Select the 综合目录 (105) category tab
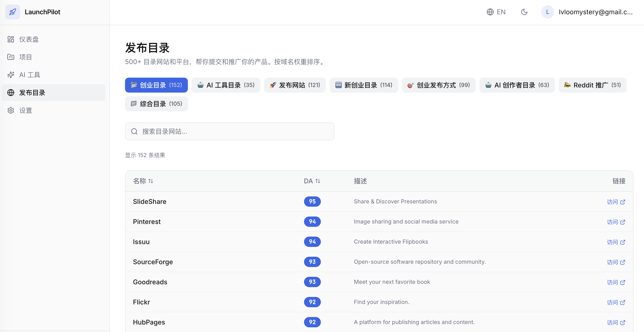Screen dimensions: 644x332 (x=156, y=104)
